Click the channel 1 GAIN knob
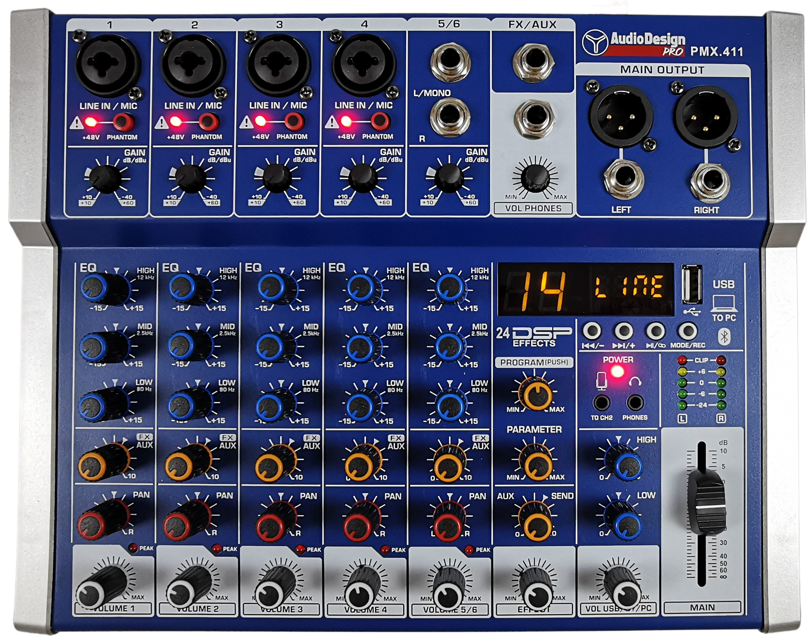Viewport: 812px width, 644px height. 104,179
